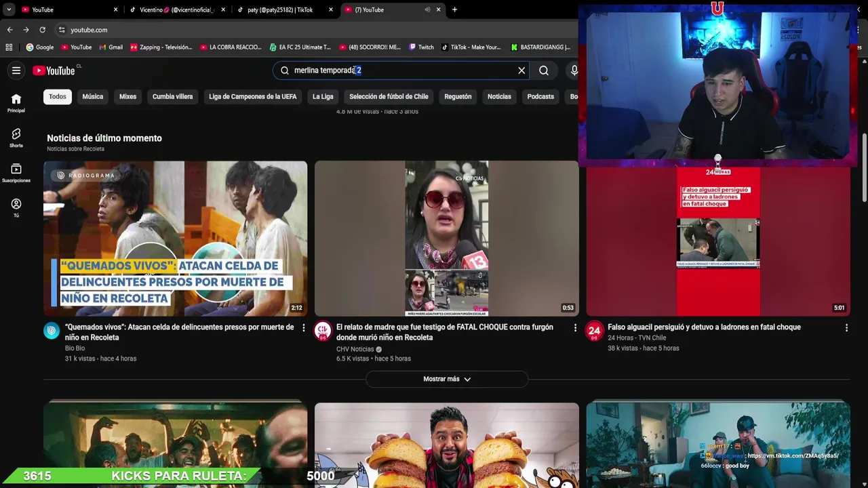Open the CHV Noticias channel avatar
868x488 pixels.
323,330
